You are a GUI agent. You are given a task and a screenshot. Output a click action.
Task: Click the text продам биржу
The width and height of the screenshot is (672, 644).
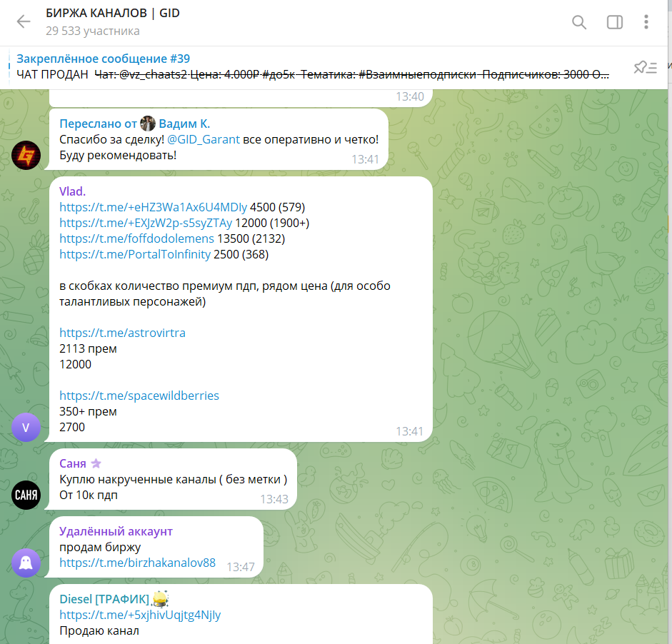point(100,547)
